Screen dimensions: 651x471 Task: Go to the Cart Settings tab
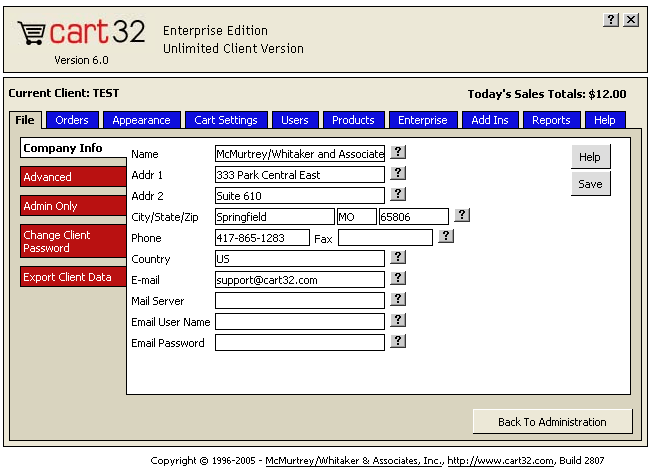[x=226, y=120]
